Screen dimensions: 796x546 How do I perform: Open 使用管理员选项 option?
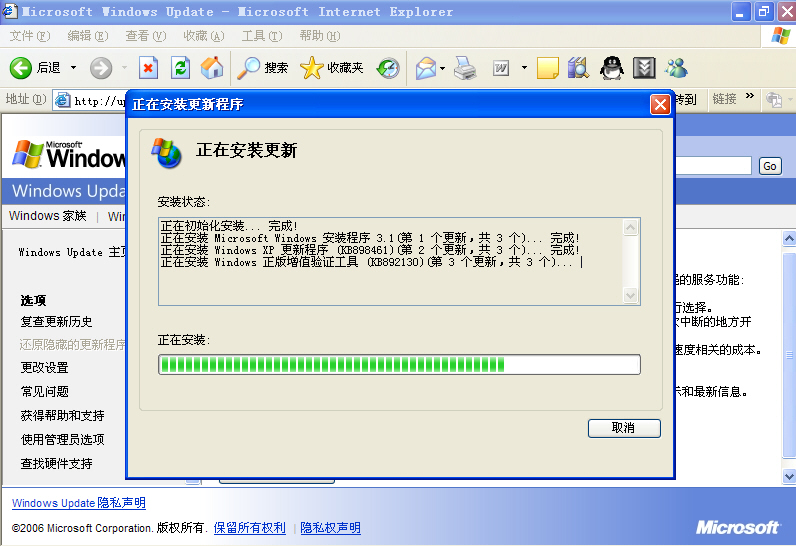(62, 439)
